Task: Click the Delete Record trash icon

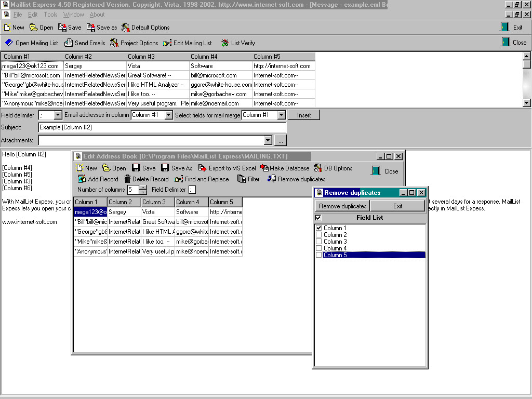Action: click(127, 179)
